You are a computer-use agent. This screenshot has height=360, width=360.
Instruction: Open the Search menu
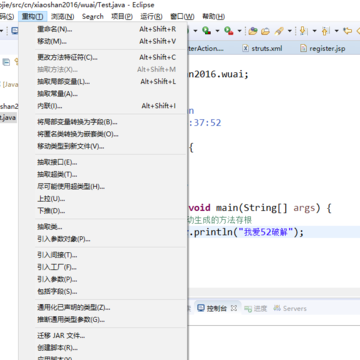93,16
